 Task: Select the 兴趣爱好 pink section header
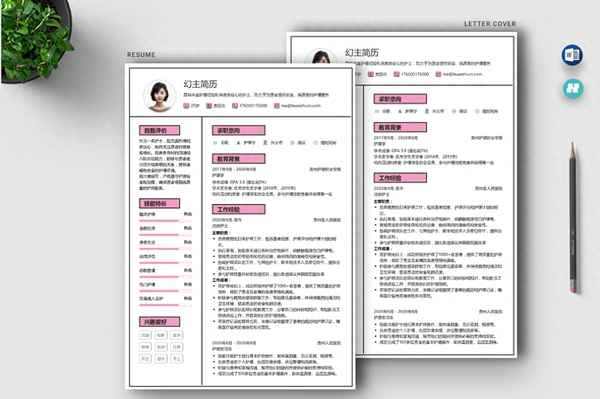pyautogui.click(x=160, y=322)
